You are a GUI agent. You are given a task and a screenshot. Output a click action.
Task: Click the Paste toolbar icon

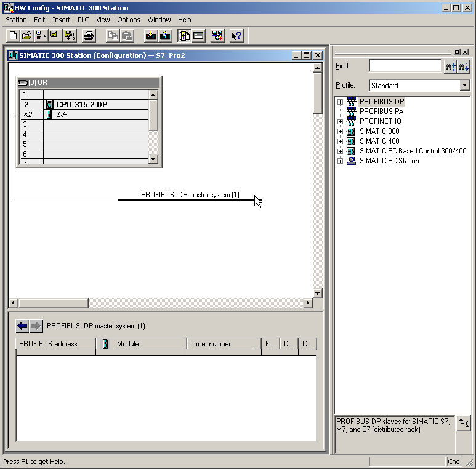[x=127, y=36]
